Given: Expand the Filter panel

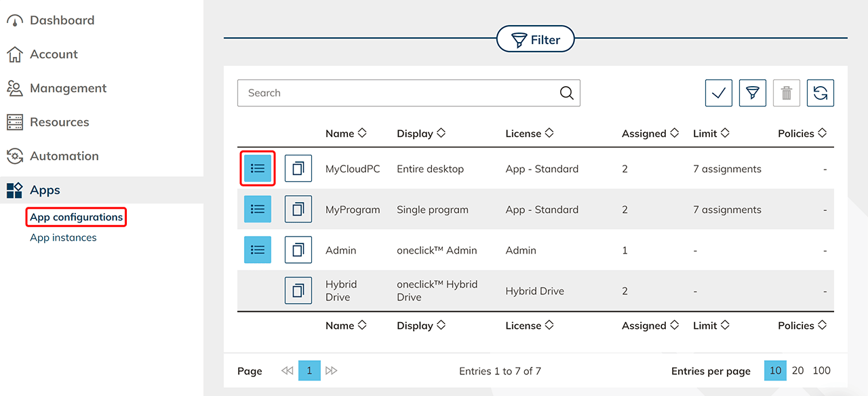Looking at the screenshot, I should 535,40.
